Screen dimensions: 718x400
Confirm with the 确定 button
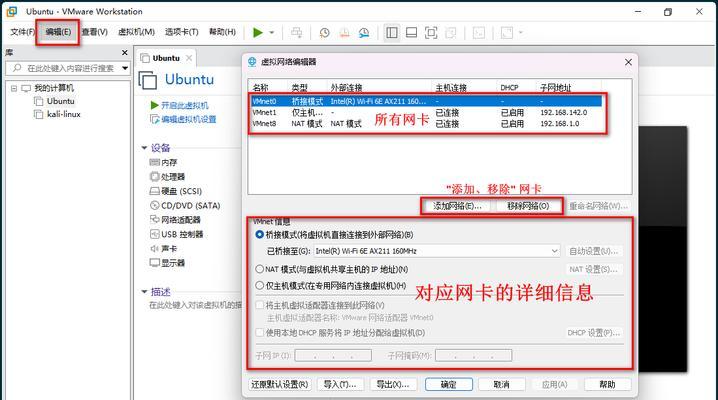click(448, 384)
